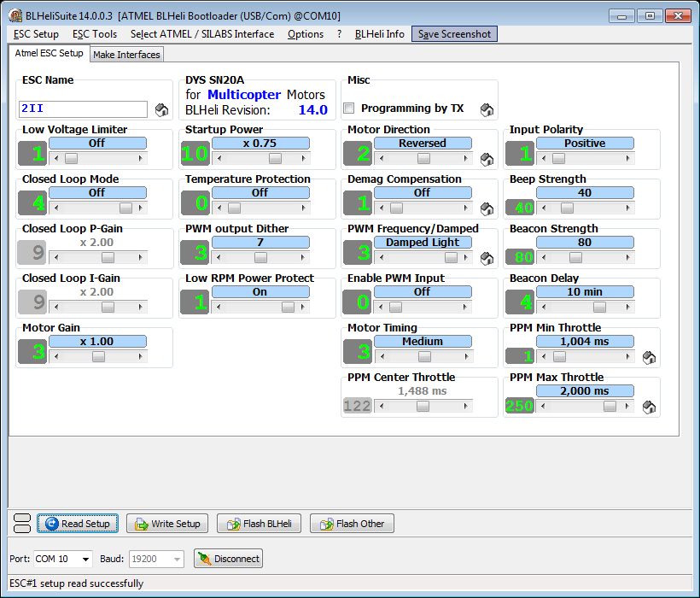
Task: Disconnect from the COM port
Action: click(228, 559)
